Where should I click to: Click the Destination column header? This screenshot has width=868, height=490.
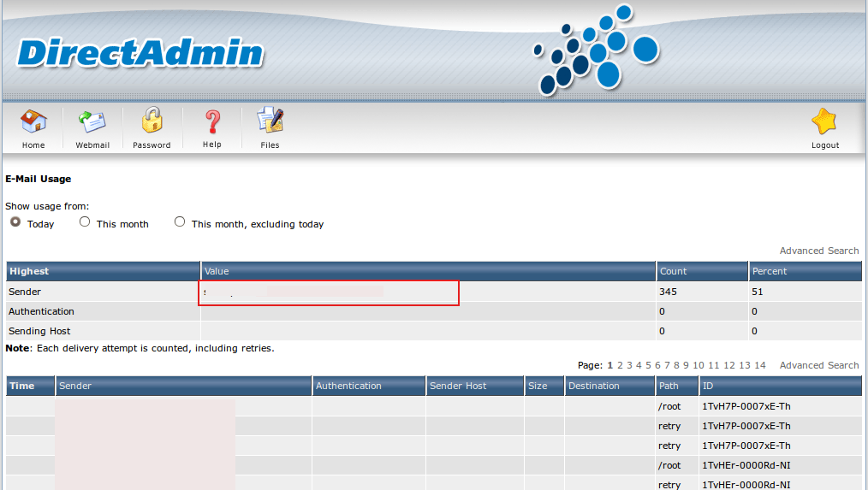(593, 386)
